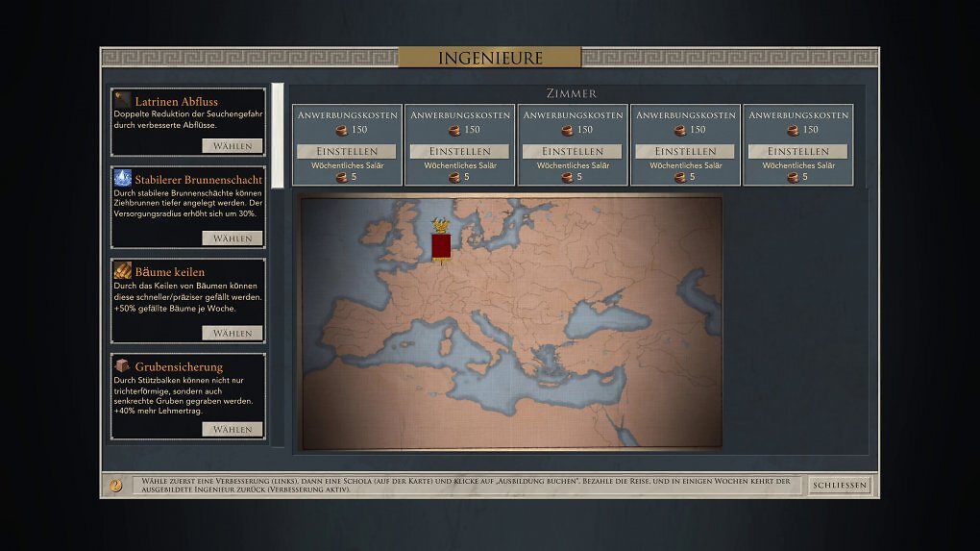Click the Latrinen Abfluss icon
The height and width of the screenshot is (551, 980).
click(123, 100)
